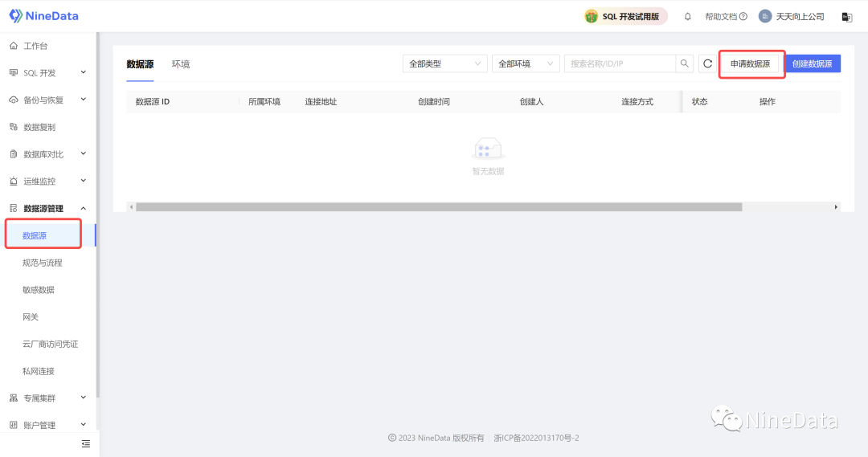Viewport: 868px width, 457px height.
Task: Open 云厂商访问凭证 in the sidebar
Action: 50,344
